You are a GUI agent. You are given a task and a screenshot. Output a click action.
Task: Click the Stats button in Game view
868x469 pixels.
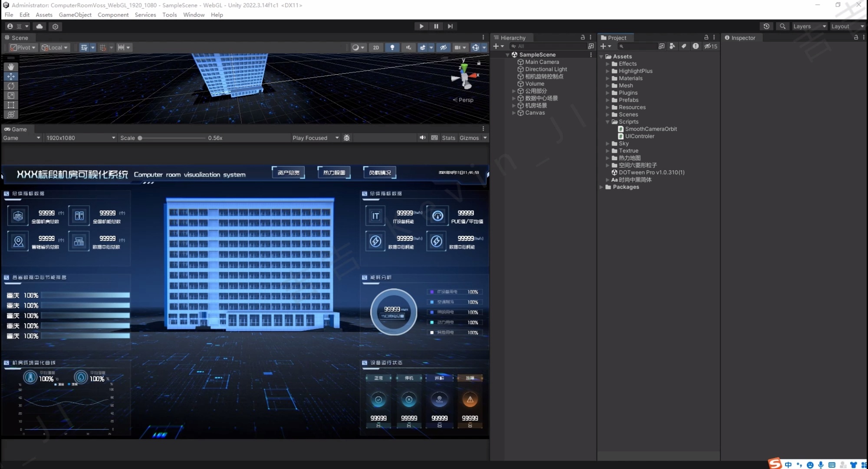(448, 138)
